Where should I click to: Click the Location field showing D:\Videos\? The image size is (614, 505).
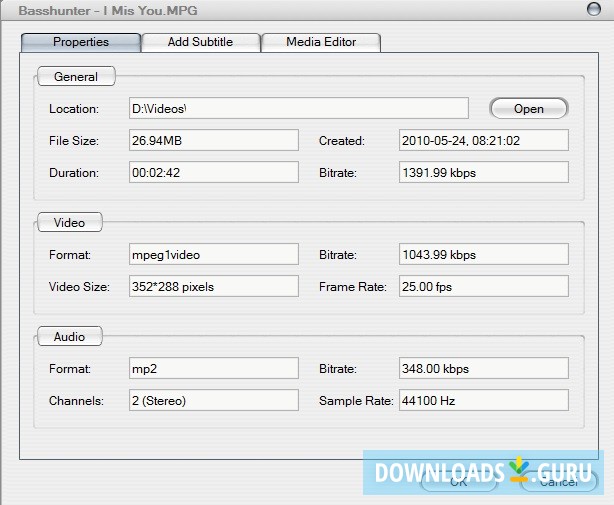coord(299,108)
